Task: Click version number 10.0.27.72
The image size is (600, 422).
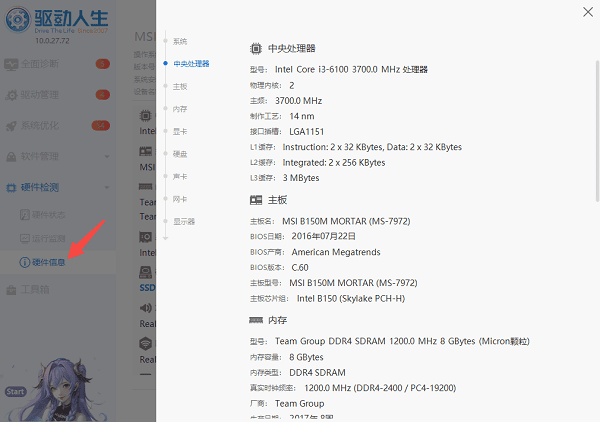Action: coord(52,41)
